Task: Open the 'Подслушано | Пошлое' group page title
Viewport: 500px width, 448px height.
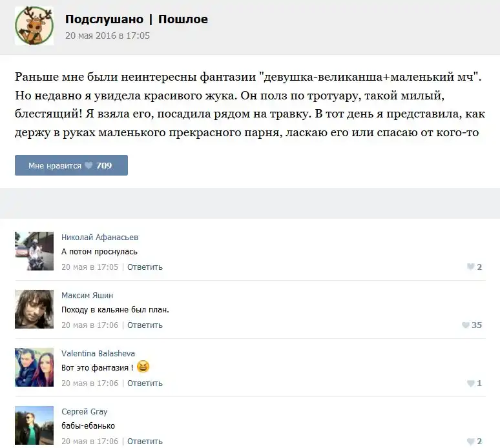Action: (136, 19)
